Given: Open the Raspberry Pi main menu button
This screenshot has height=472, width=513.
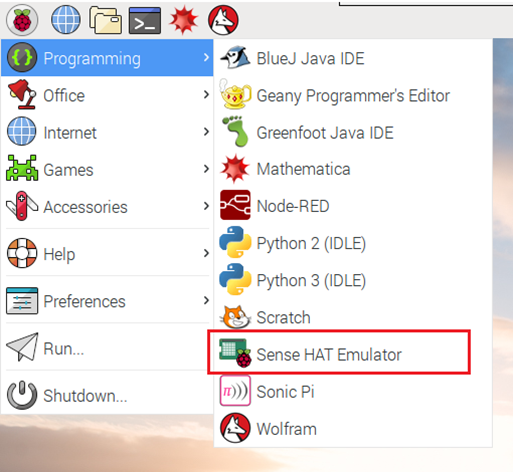Looking at the screenshot, I should point(22,20).
